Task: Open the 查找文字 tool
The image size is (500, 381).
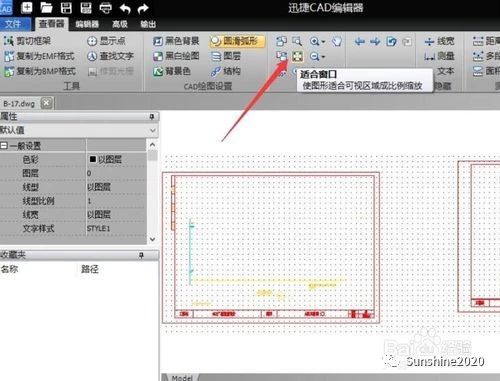Action: (x=110, y=56)
